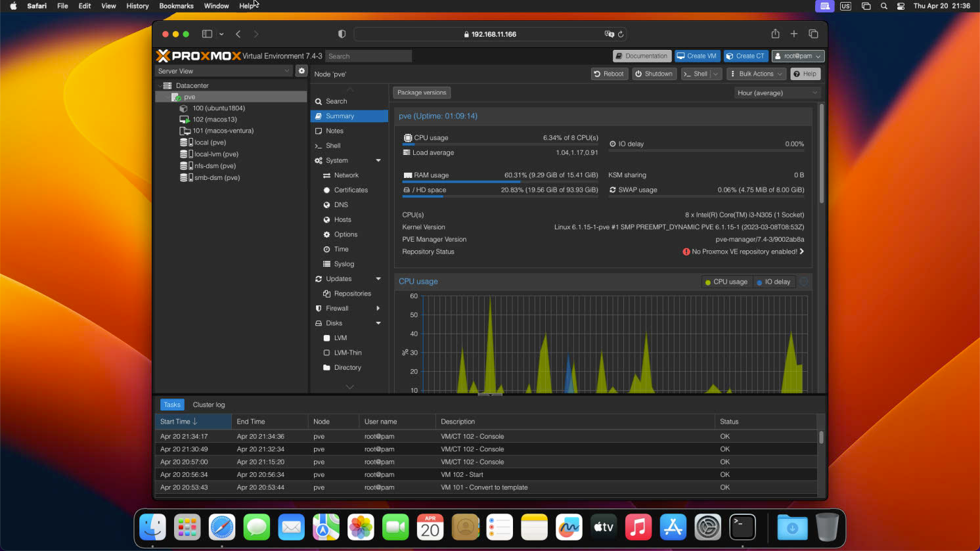Toggle IO delay series in chart legend
The width and height of the screenshot is (980, 551).
tap(773, 282)
